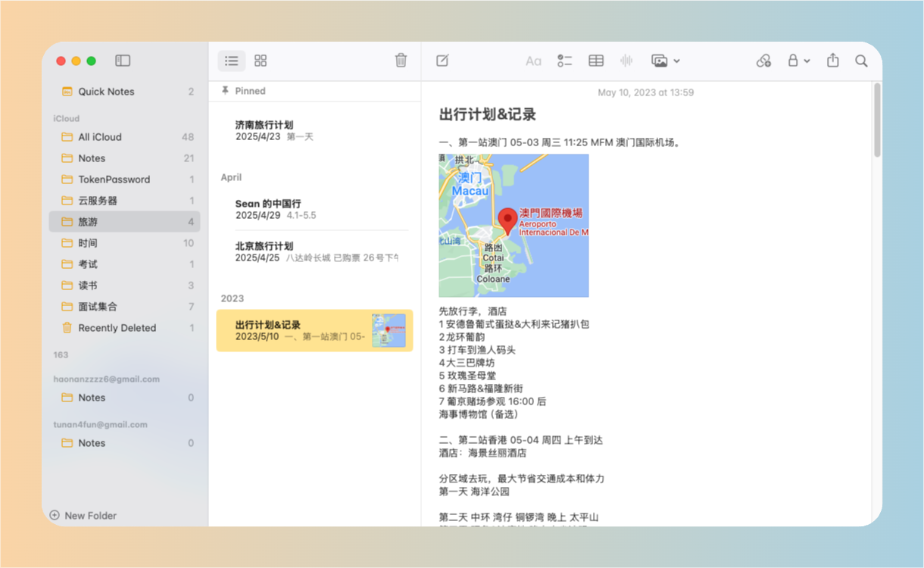Open the Quick Notes folder
The image size is (924, 568).
pos(106,92)
